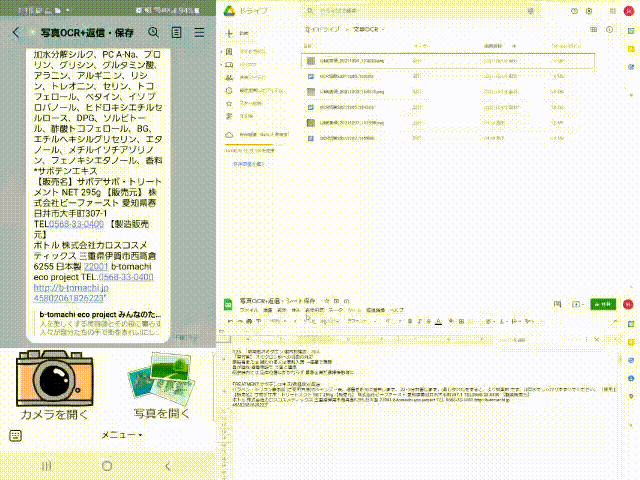Tap the 22001 link in the message
The width and height of the screenshot is (640, 480).
pyautogui.click(x=96, y=267)
